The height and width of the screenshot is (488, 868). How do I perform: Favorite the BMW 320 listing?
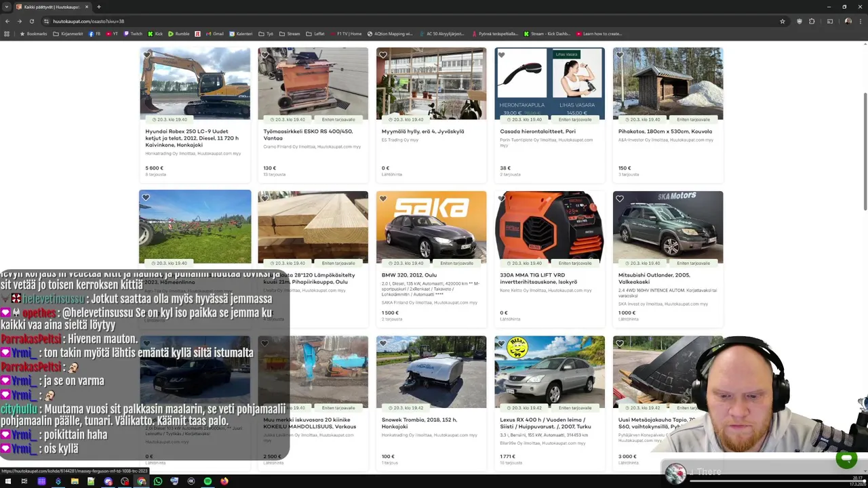[x=383, y=199]
